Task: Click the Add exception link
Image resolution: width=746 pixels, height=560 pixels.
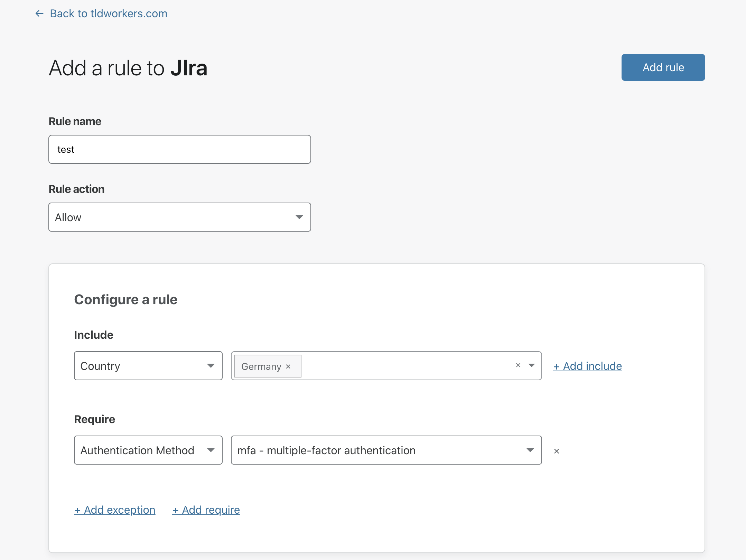Action: tap(115, 510)
